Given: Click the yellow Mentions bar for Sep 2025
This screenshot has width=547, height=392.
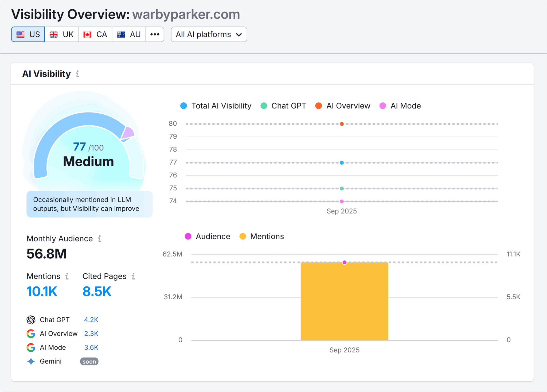Looking at the screenshot, I should point(344,302).
